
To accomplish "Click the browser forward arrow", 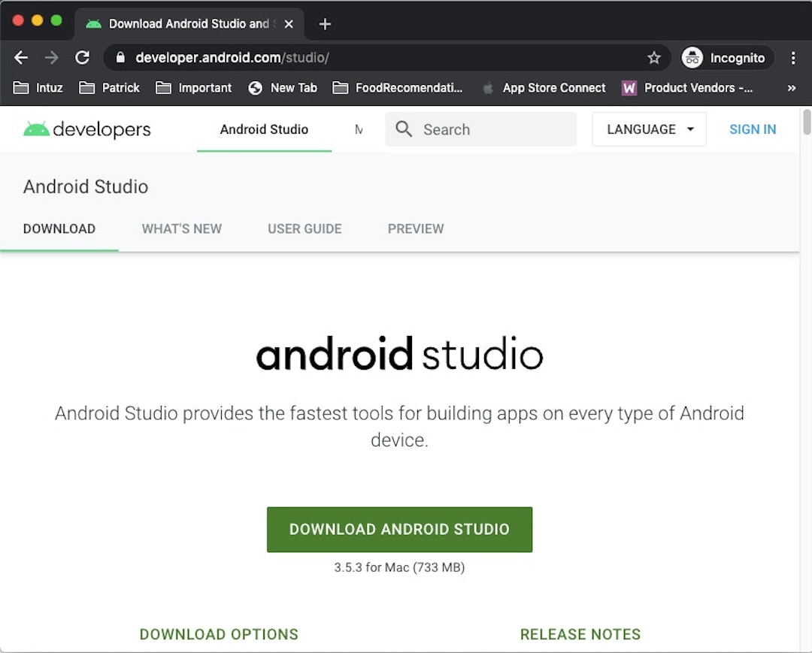I will pos(51,57).
